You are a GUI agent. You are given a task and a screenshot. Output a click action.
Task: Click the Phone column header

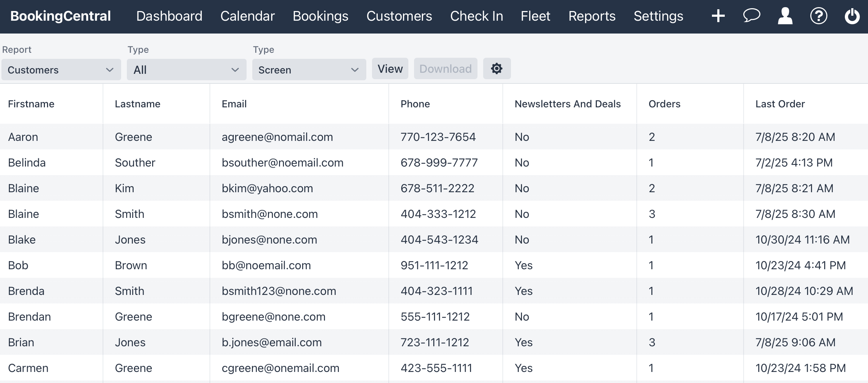[x=415, y=104]
